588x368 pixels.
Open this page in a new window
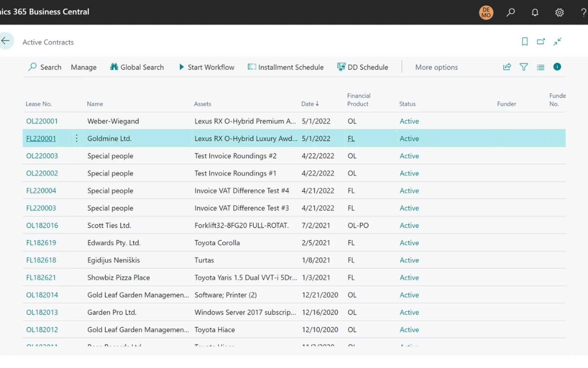point(541,42)
